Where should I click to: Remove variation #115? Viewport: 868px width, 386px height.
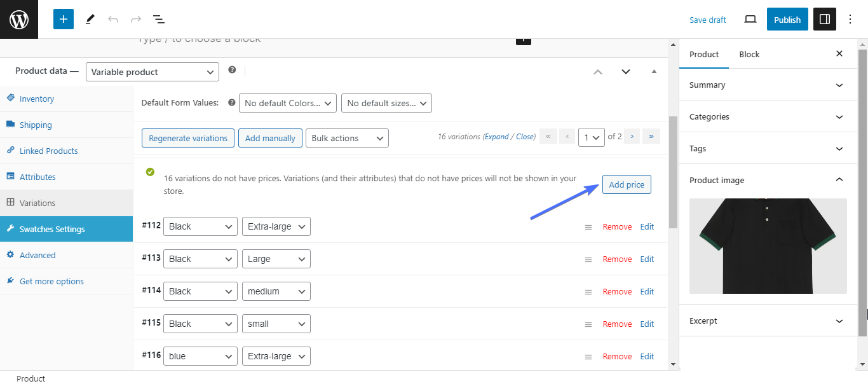[x=617, y=324]
